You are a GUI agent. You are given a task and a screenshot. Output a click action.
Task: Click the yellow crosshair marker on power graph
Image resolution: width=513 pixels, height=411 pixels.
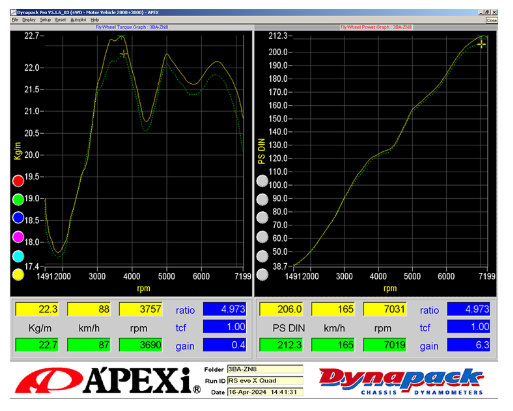481,44
